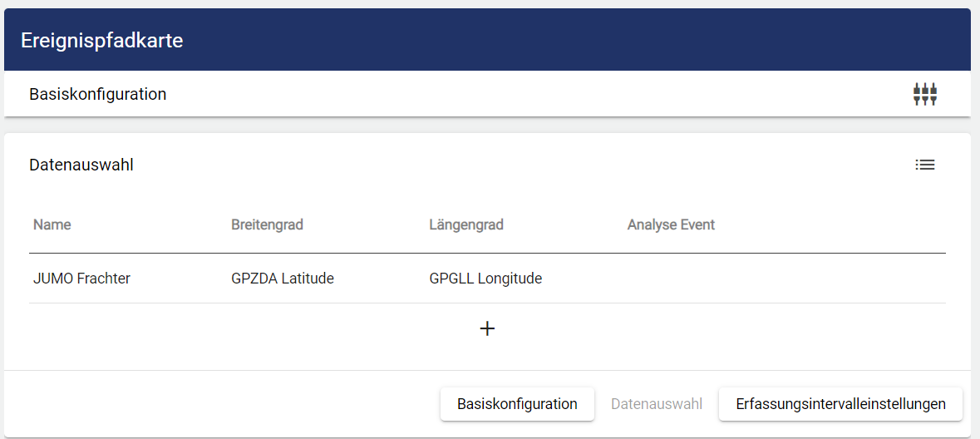This screenshot has height=439, width=980.
Task: Click the Ereignispfadkarte title text
Action: click(x=101, y=40)
